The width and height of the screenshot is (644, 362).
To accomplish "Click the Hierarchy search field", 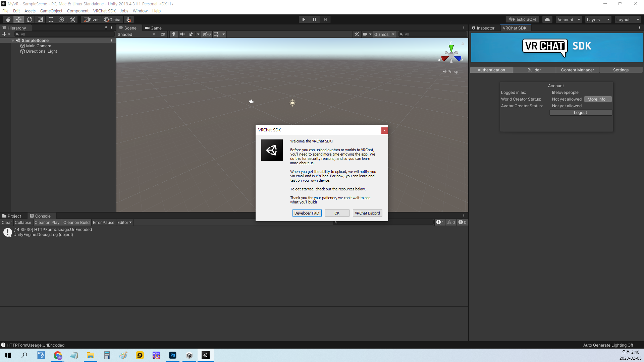I will coord(65,34).
